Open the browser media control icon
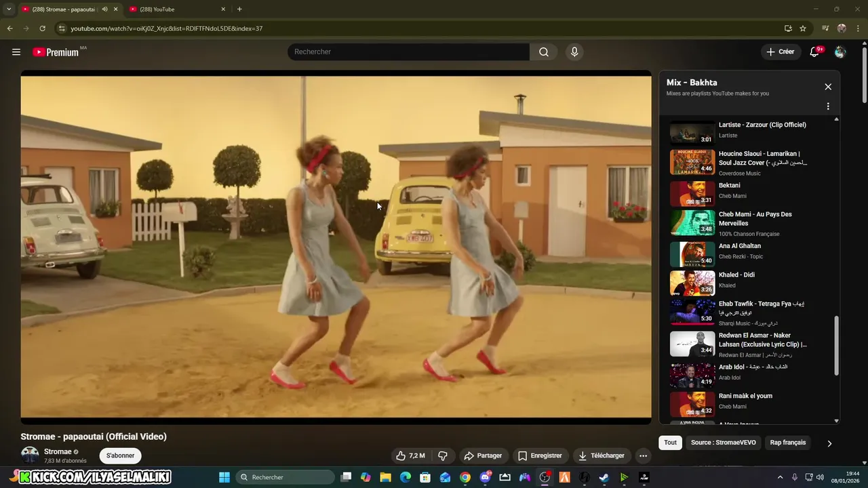Image resolution: width=868 pixels, height=488 pixels. [825, 28]
